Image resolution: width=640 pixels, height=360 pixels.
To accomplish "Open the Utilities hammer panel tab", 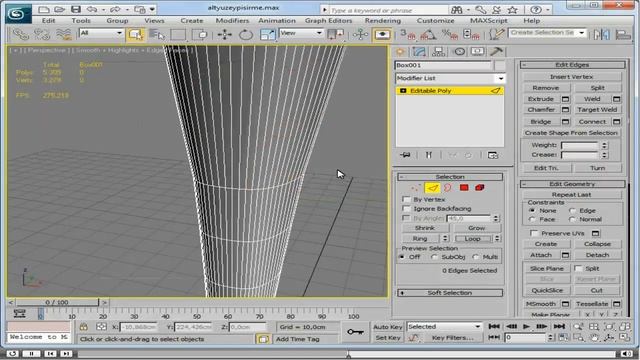I will (496, 52).
